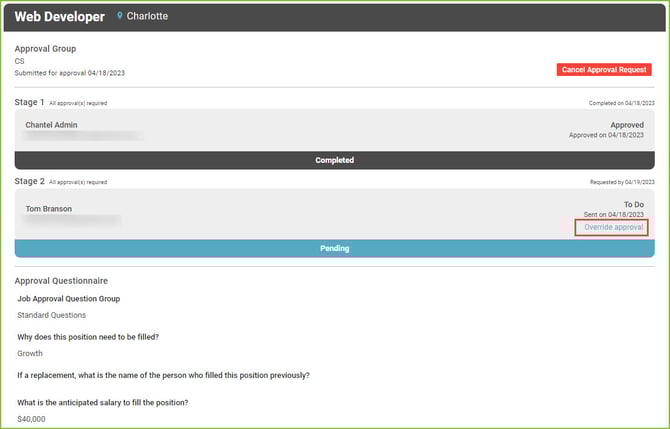Click the Job Approval Question Group label
670x429 pixels.
coord(68,299)
